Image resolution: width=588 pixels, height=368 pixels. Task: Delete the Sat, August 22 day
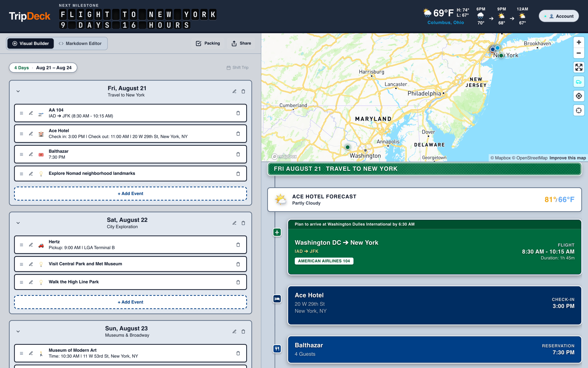pyautogui.click(x=243, y=223)
